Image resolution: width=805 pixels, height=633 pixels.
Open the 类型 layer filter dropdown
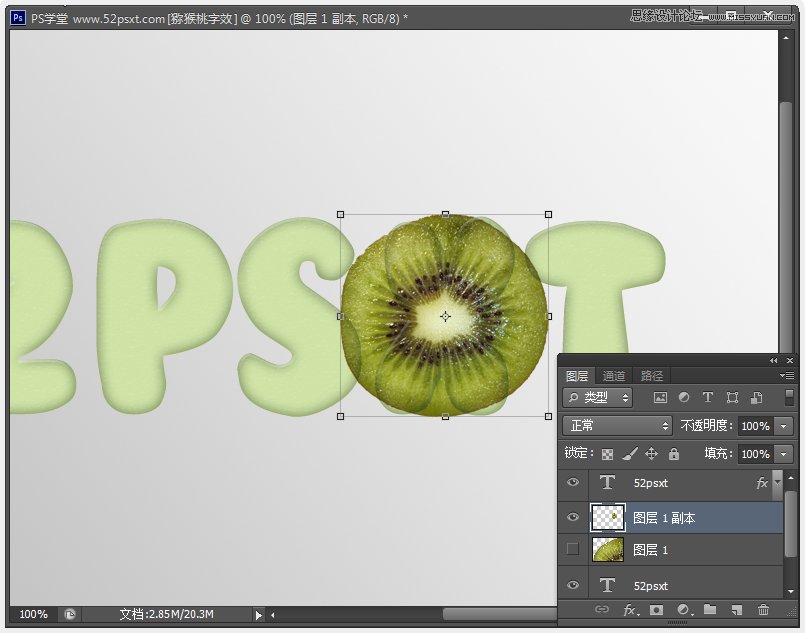598,397
